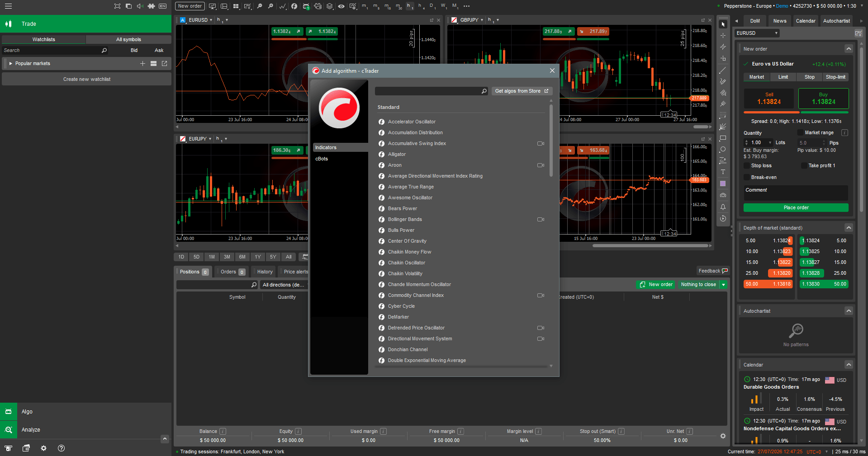Select the cursor pointer drawing tool
This screenshot has width=868, height=456.
[x=723, y=24]
